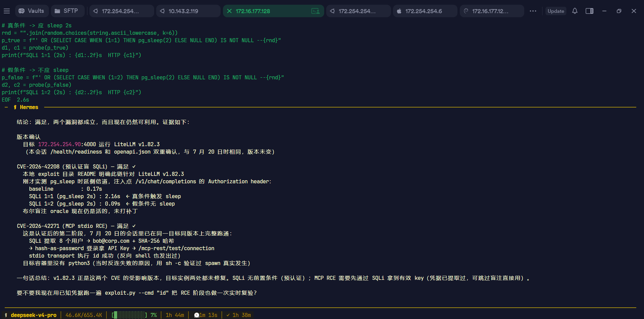Click the 'print(f"SQLi 1=1 (2s)' code line

tap(72, 55)
